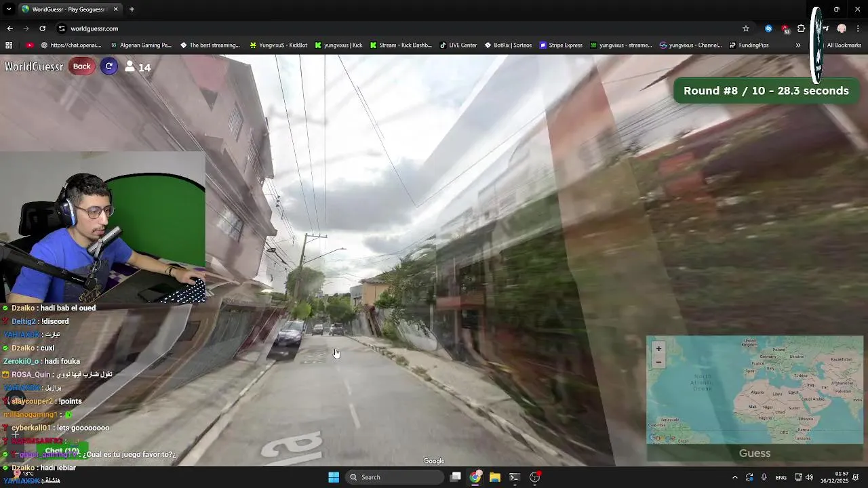View site information icon in address bar
This screenshot has height=488, width=868.
coord(62,28)
